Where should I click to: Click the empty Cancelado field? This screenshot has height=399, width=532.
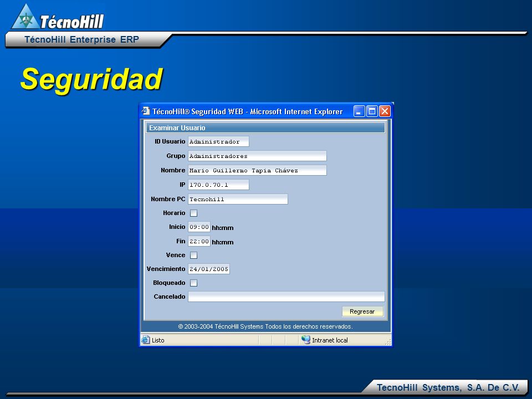287,296
